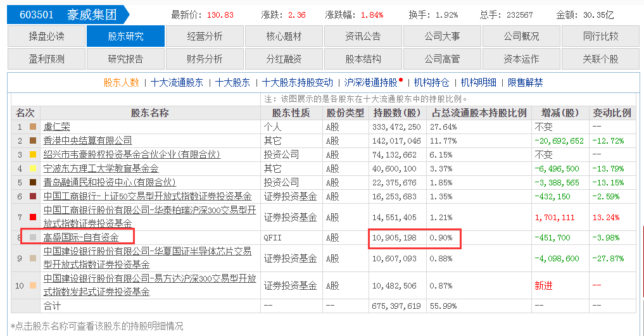Click the 股份类型 column header

pyautogui.click(x=345, y=113)
